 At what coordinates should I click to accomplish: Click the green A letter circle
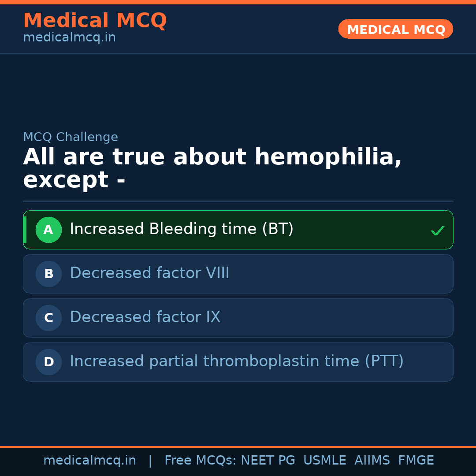click(x=48, y=230)
